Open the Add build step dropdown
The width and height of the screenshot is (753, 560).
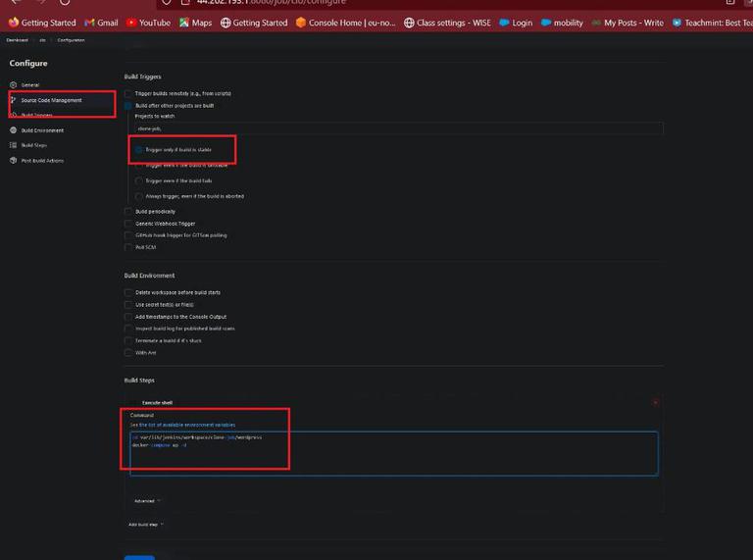coord(146,525)
